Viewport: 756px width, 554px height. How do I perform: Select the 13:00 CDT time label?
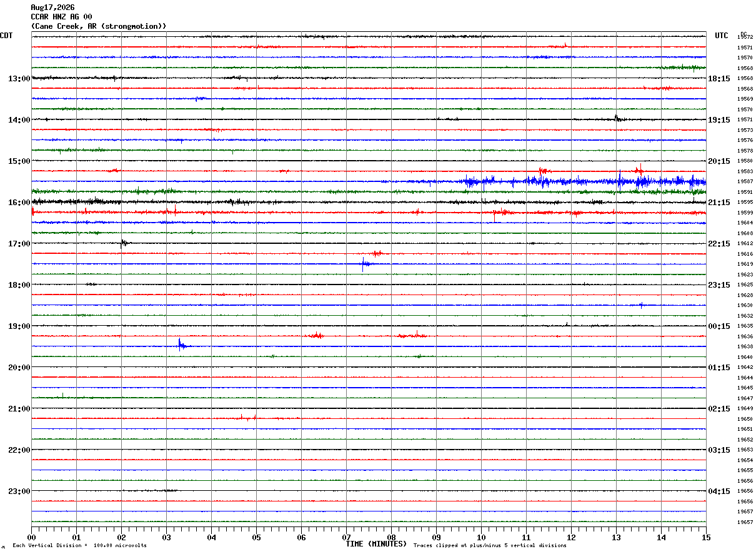(x=19, y=79)
